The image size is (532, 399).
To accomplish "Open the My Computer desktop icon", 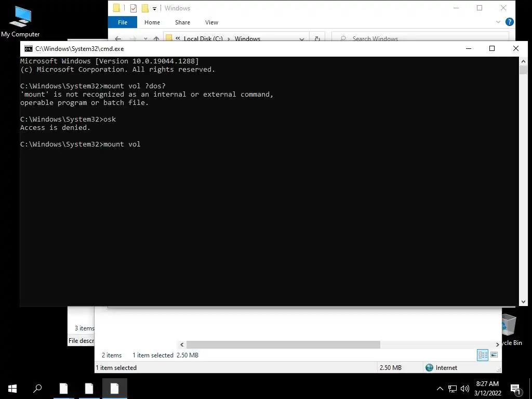I will (x=20, y=21).
